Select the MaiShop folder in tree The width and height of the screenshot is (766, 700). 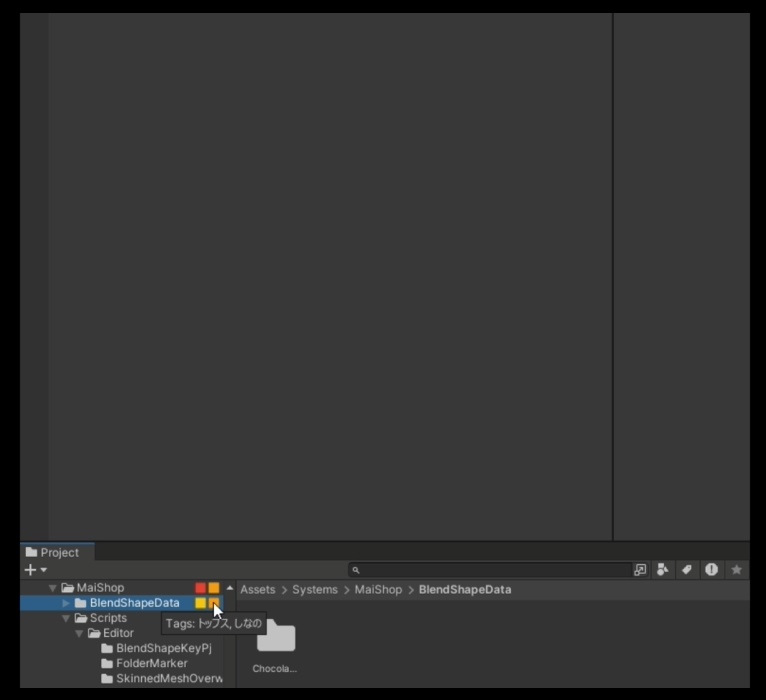click(100, 588)
